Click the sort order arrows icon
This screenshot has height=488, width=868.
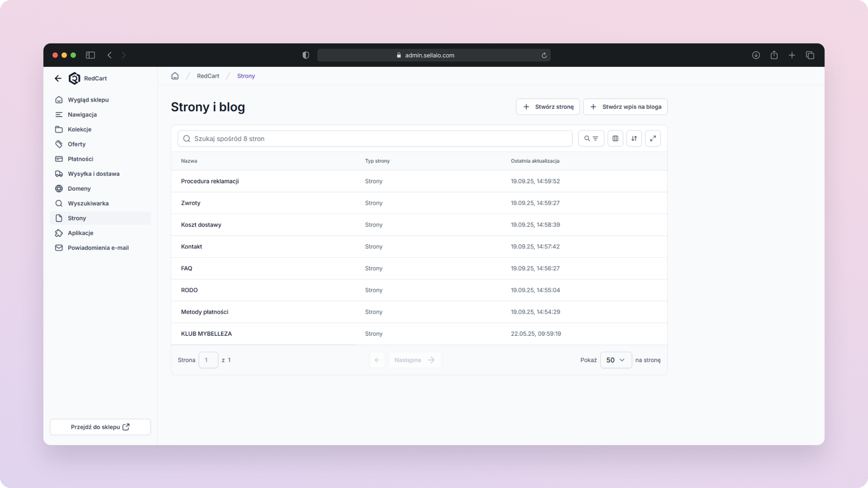coord(634,139)
